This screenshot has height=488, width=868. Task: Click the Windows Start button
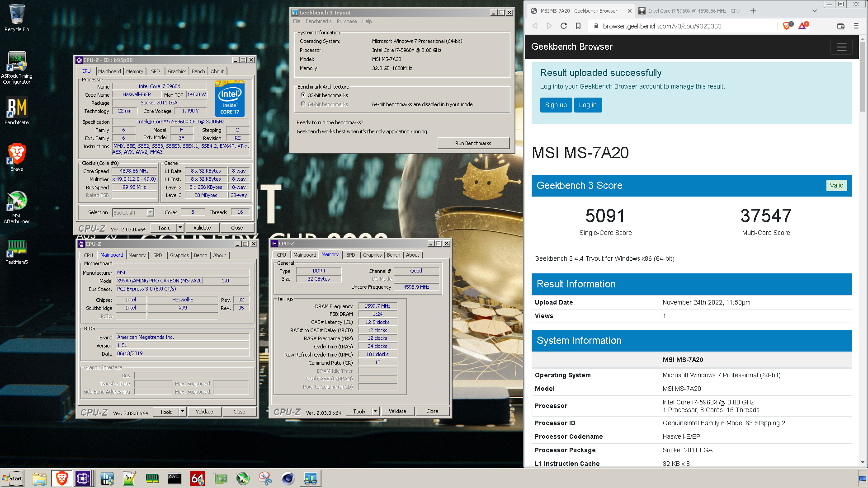(13, 479)
